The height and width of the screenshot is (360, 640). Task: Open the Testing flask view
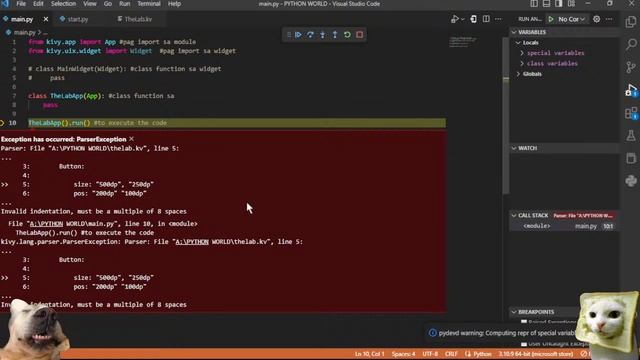[631, 136]
